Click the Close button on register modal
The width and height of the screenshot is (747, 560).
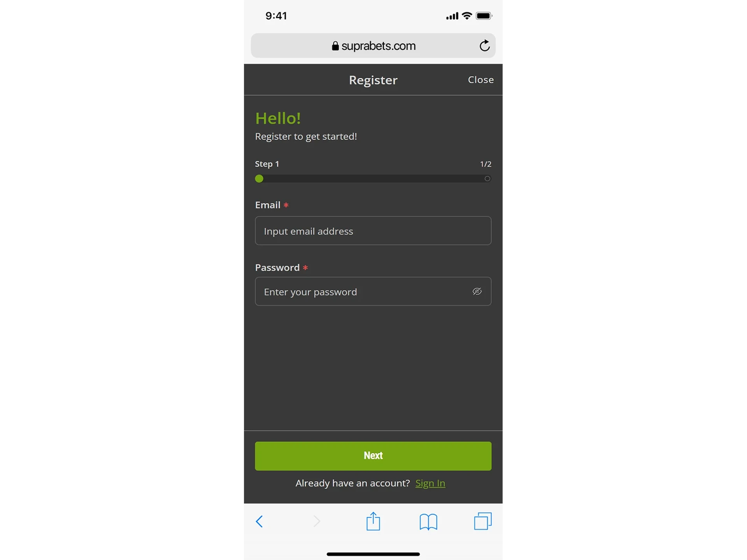(480, 79)
